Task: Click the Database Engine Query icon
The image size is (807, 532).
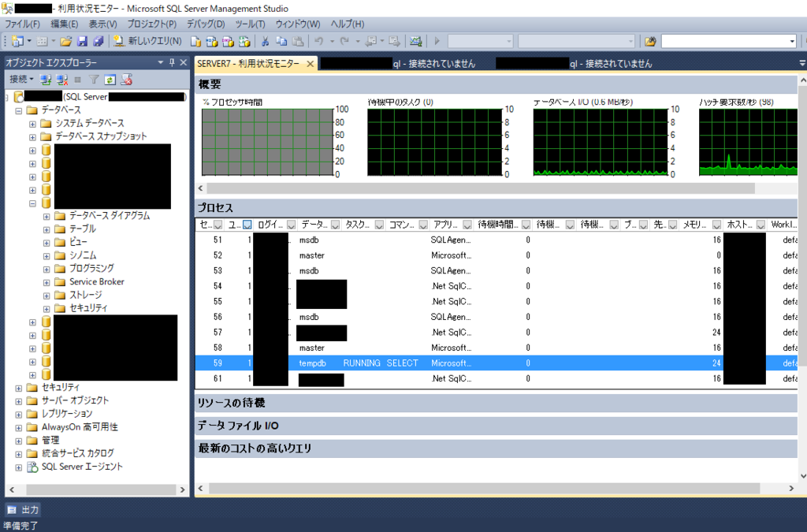Action: coord(195,41)
